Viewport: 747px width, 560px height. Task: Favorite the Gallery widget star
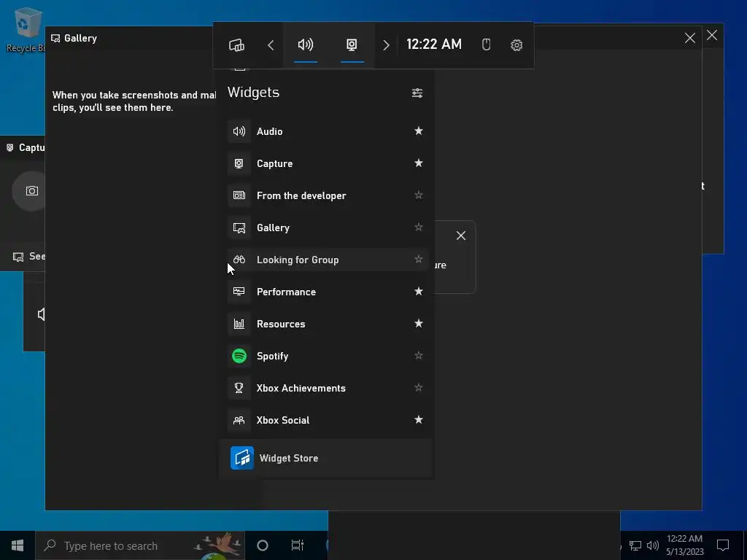tap(418, 227)
